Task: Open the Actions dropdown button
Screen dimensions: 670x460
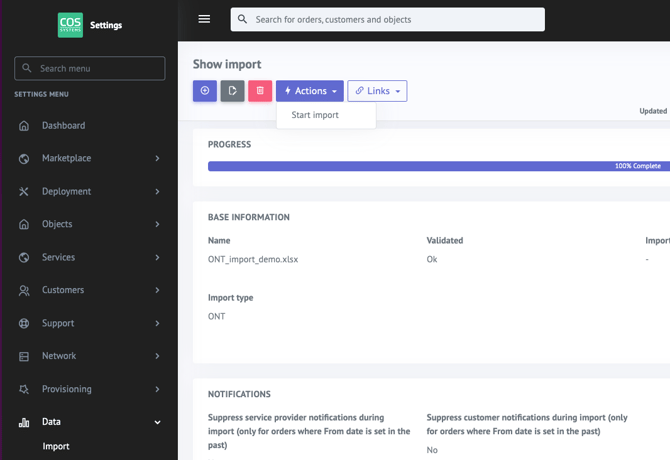Action: [310, 91]
